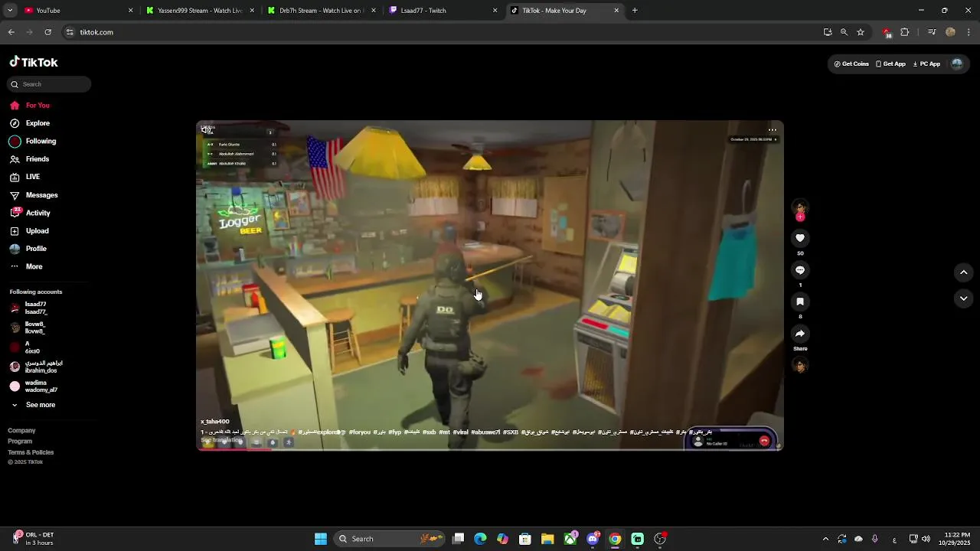Open the Friends page
Image resolution: width=980 pixels, height=551 pixels.
[29, 159]
